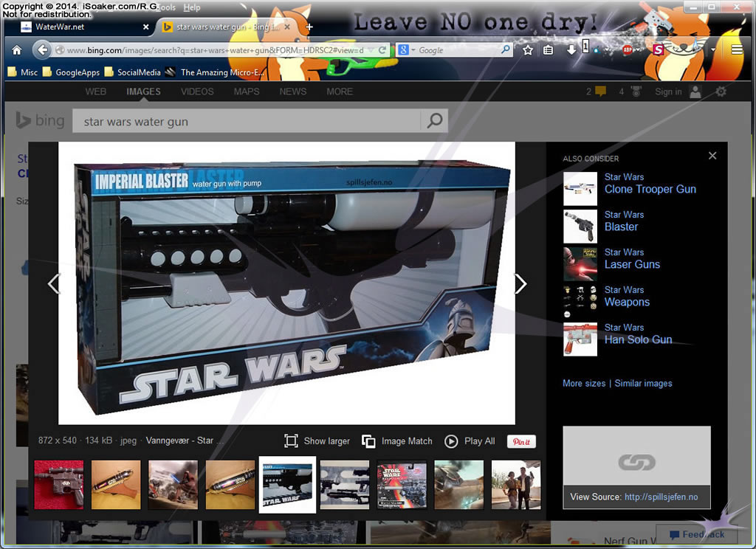Screen dimensions: 756x549
Task: Open a new tab with plus button
Action: pos(309,27)
